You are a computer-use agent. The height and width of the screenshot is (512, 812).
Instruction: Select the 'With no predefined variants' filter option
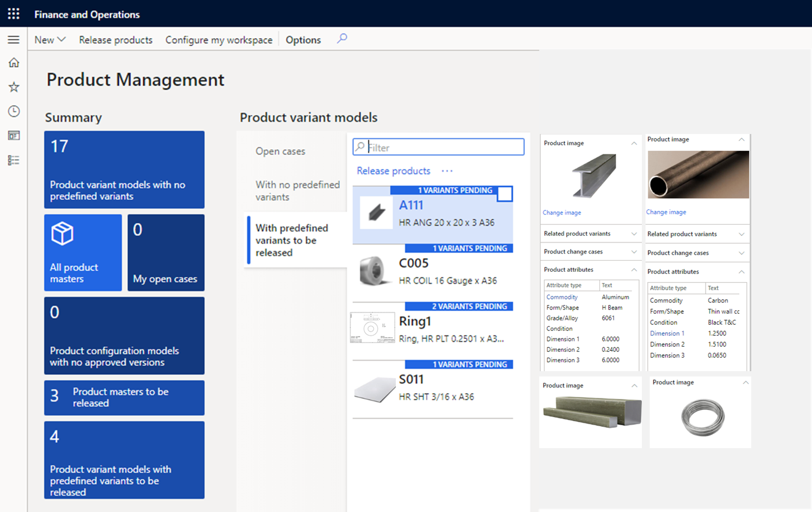[297, 190]
